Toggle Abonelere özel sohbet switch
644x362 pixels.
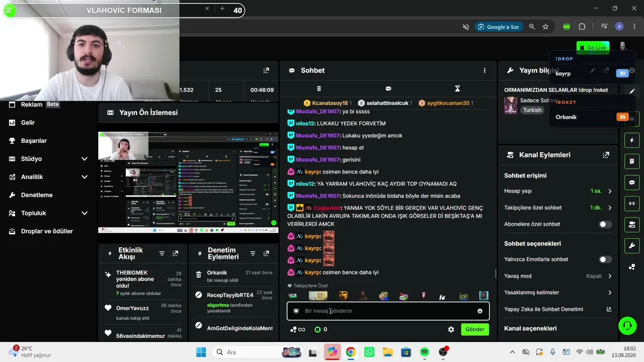point(605,224)
